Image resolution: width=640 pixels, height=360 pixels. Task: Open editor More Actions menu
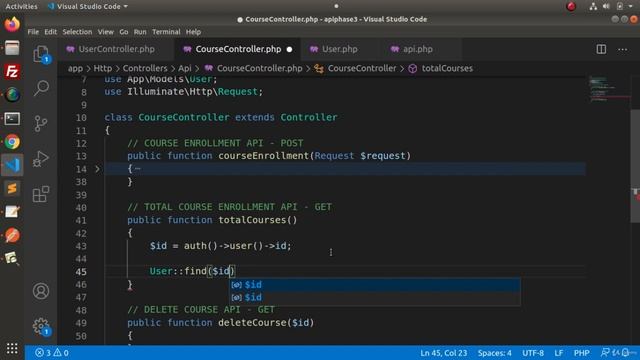click(x=622, y=49)
